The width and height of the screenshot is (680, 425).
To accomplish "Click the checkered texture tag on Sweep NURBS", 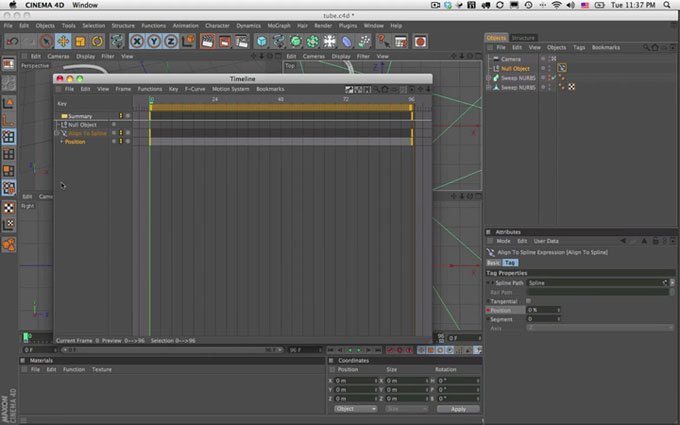I will (572, 87).
